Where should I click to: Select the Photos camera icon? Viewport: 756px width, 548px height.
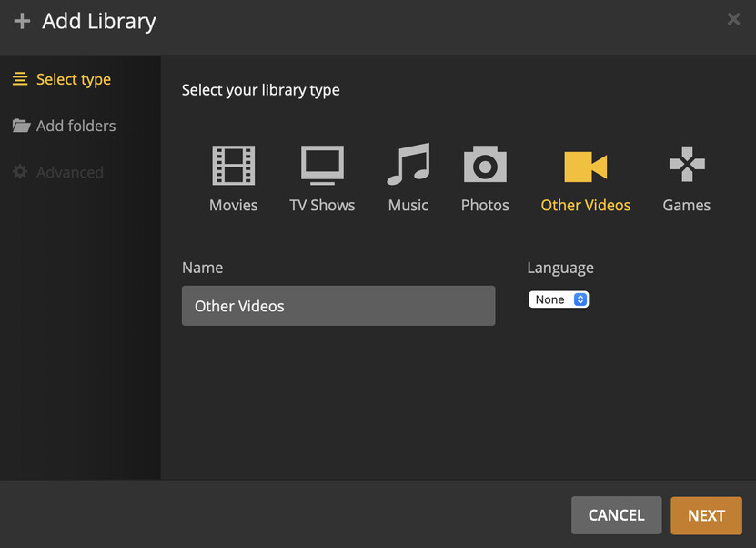click(485, 166)
